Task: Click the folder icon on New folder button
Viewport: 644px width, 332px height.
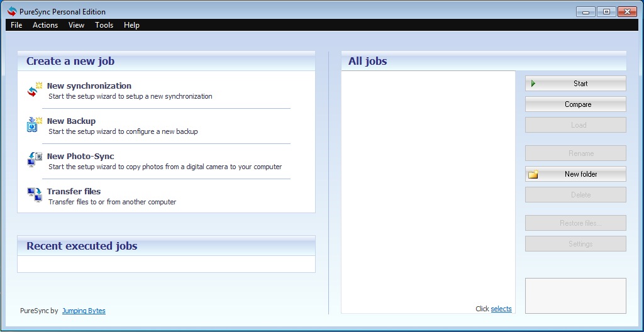Action: [x=533, y=174]
